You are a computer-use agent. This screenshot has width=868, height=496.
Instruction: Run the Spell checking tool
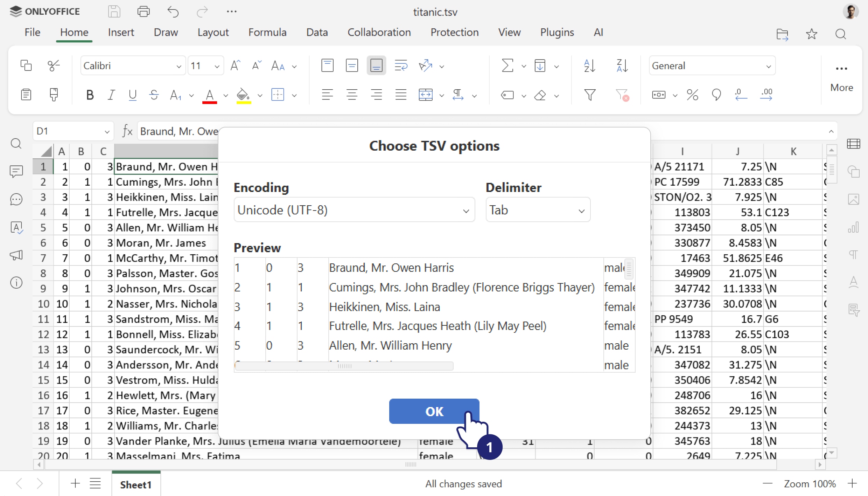(x=16, y=227)
